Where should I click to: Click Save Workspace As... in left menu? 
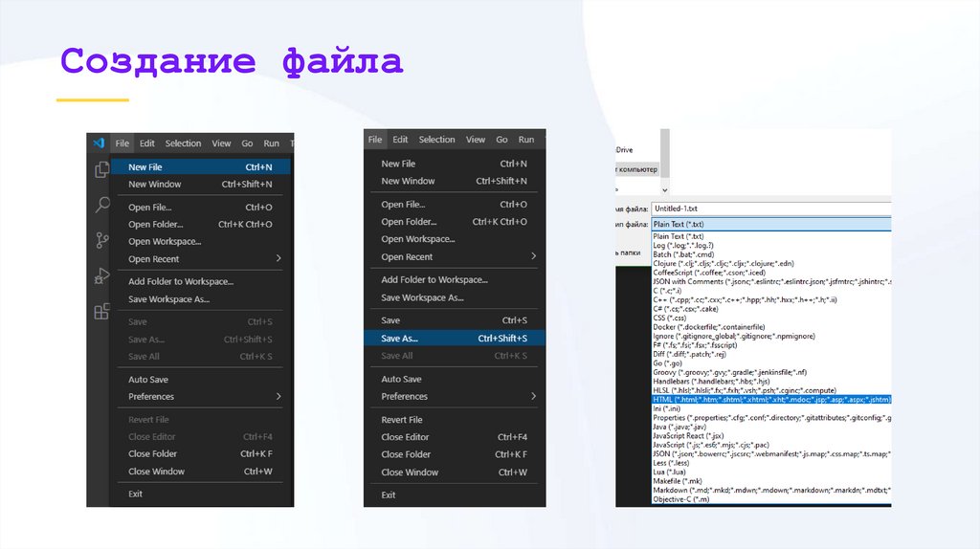201,299
